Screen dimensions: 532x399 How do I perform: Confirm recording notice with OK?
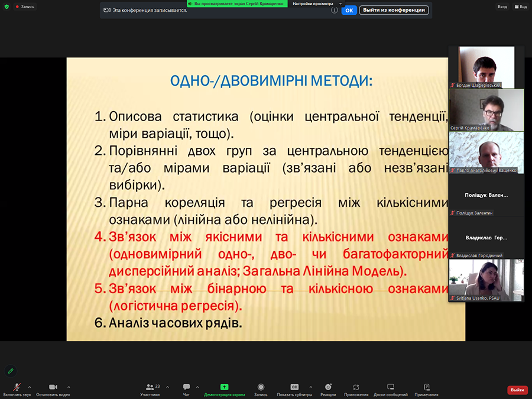click(349, 10)
